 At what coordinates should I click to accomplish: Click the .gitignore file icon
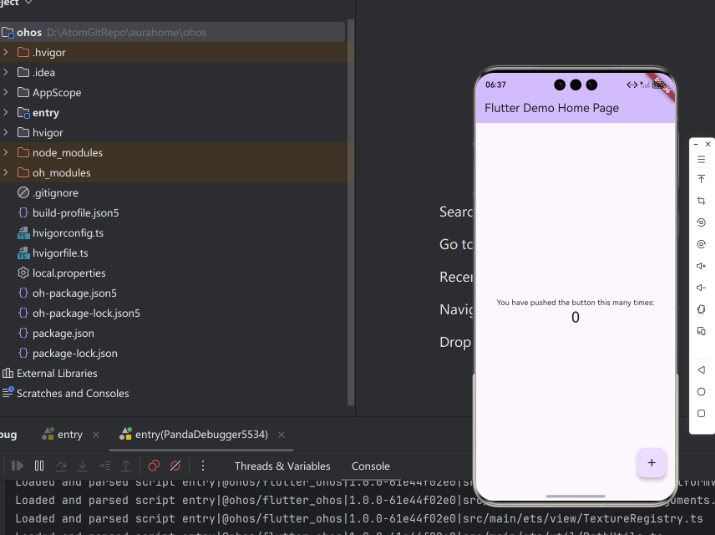(x=23, y=192)
